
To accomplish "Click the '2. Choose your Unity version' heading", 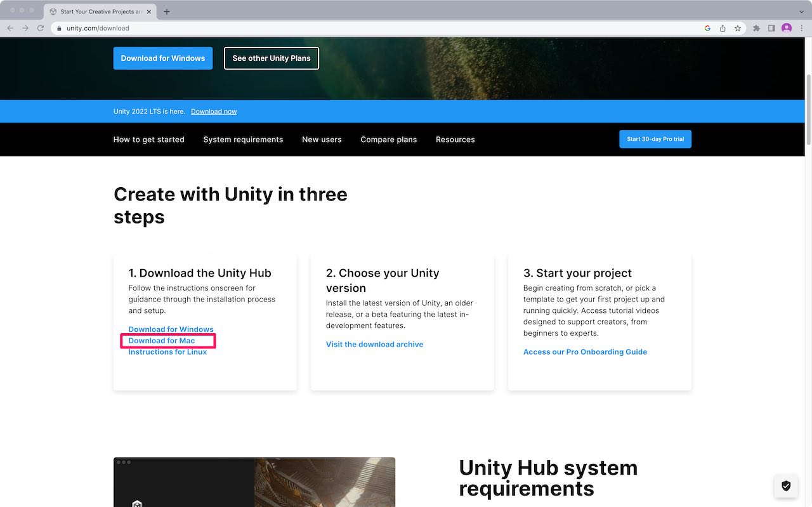I will pyautogui.click(x=383, y=280).
